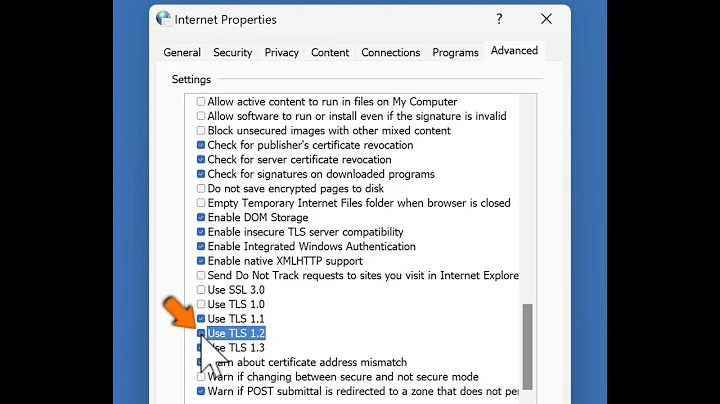Check Warn if changing between secure modes
This screenshot has width=720, height=404.
[201, 376]
